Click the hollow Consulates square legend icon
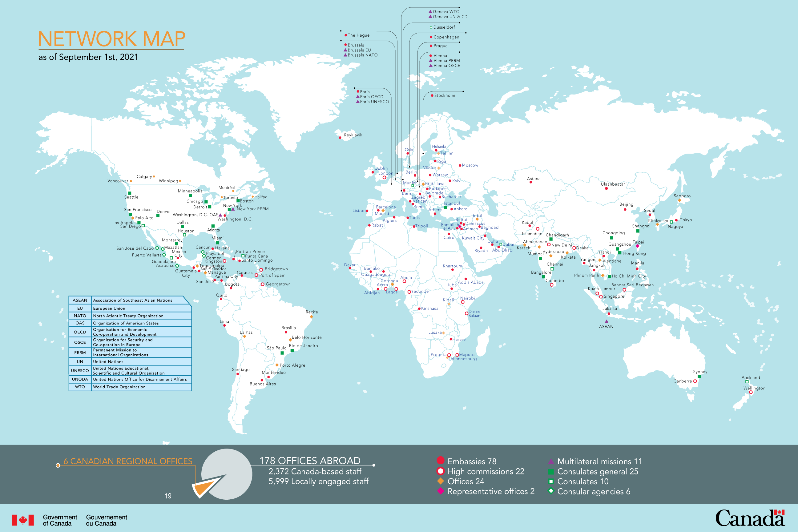 click(x=551, y=481)
